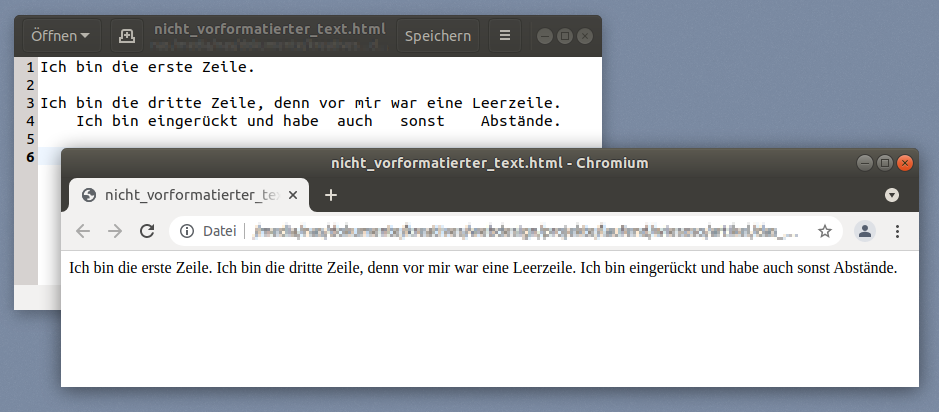Open the Chromium three-dot menu
This screenshot has width=939, height=412.
[x=897, y=231]
